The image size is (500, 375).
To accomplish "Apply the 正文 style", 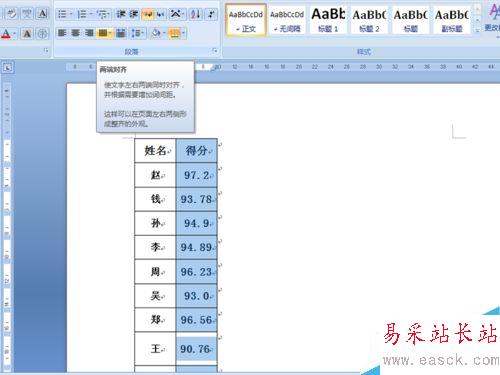I will 246,20.
